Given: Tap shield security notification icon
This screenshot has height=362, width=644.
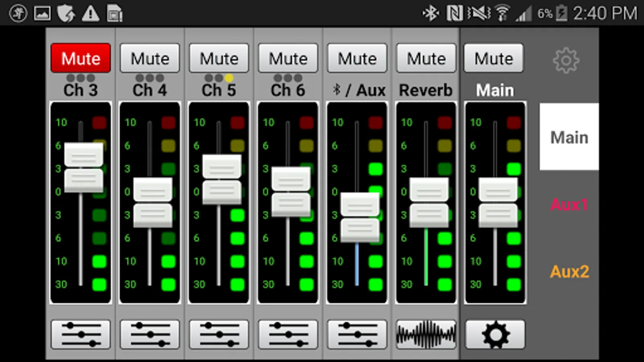Looking at the screenshot, I should click(66, 14).
